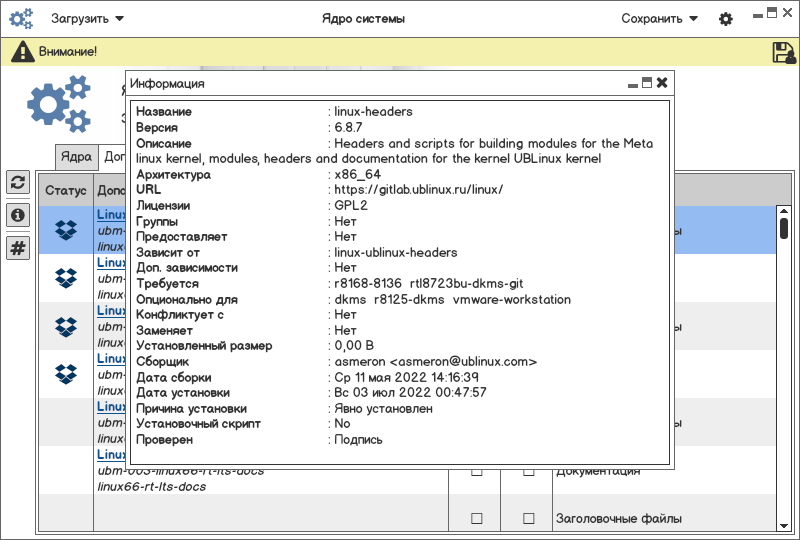This screenshot has width=800, height=540.
Task: Switch to the Ядра tab
Action: (x=77, y=156)
